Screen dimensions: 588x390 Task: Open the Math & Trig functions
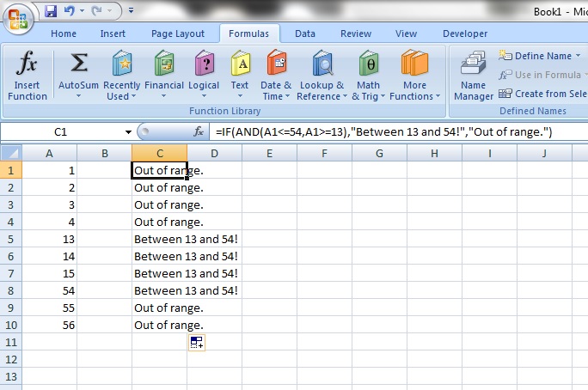pyautogui.click(x=368, y=64)
